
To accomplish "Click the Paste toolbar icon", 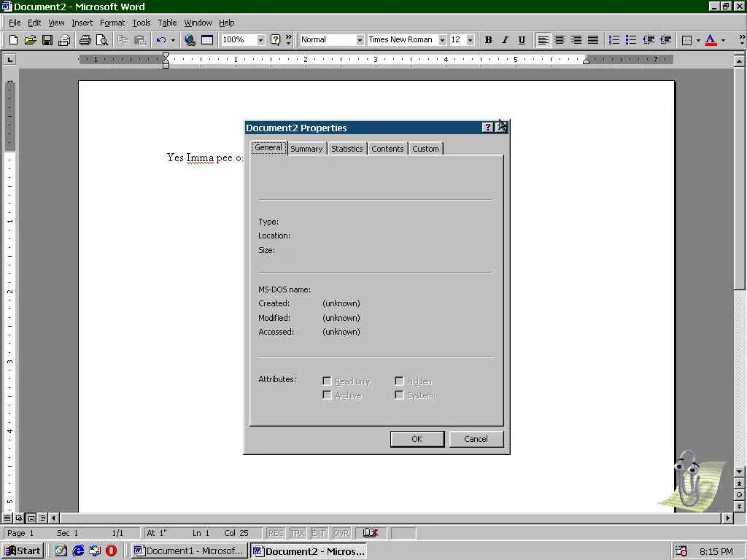I will [x=139, y=40].
